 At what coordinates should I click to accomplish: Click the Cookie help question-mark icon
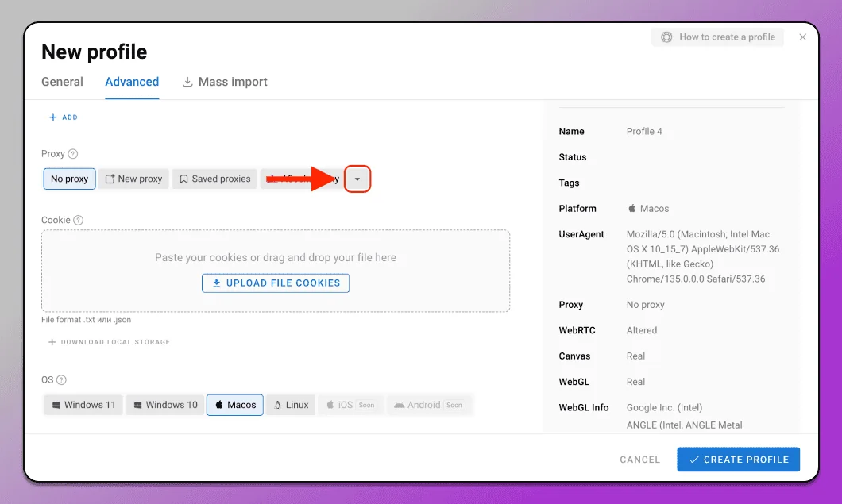pos(79,220)
